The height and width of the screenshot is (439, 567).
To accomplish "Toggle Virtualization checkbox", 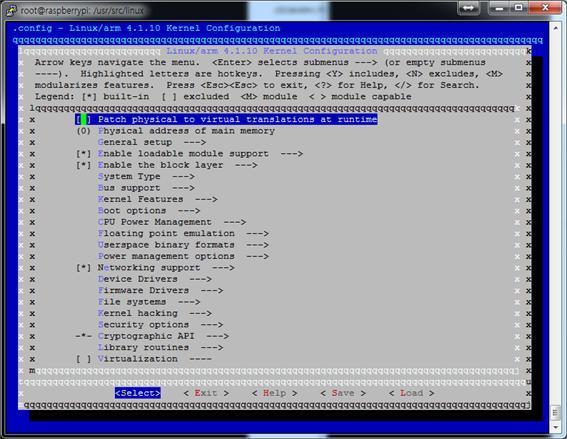I will pyautogui.click(x=84, y=359).
